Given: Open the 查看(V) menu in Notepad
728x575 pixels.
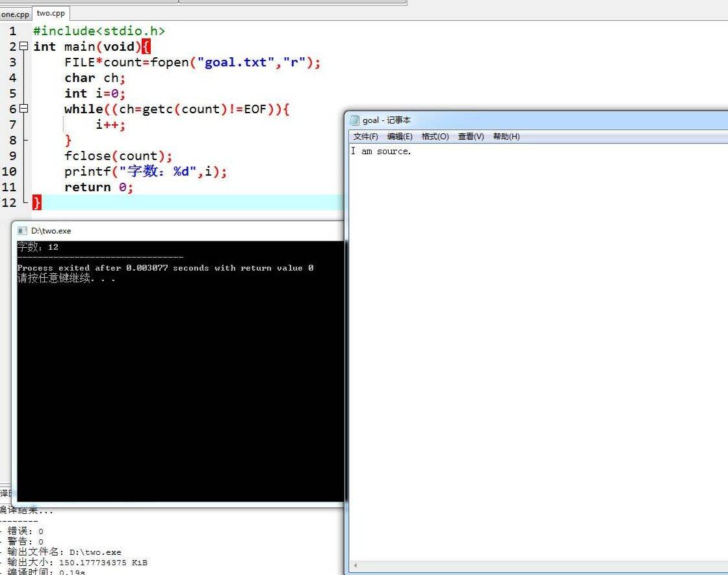Looking at the screenshot, I should click(471, 137).
